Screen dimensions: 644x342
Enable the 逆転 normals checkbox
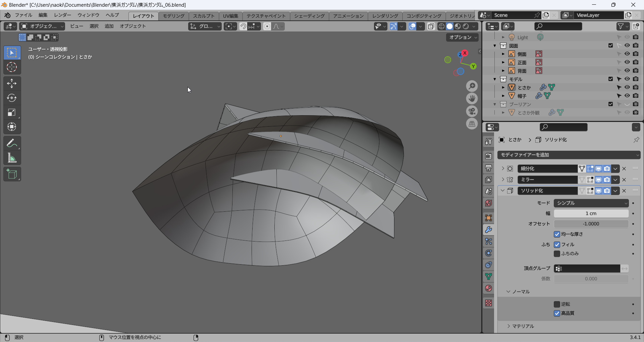coord(557,304)
